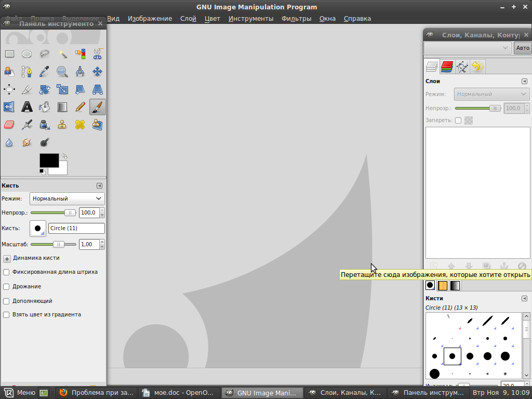Enable Фиксированная длина штриха checkbox

[x=6, y=272]
